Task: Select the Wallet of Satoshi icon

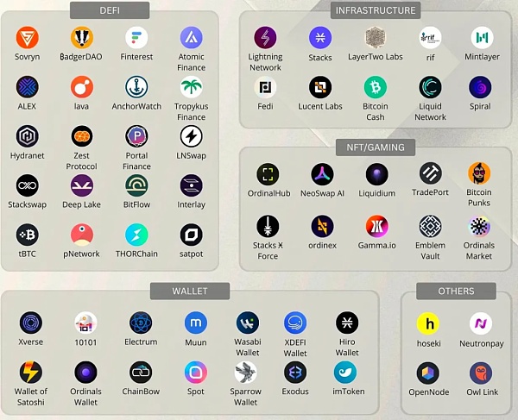Action: tap(30, 373)
